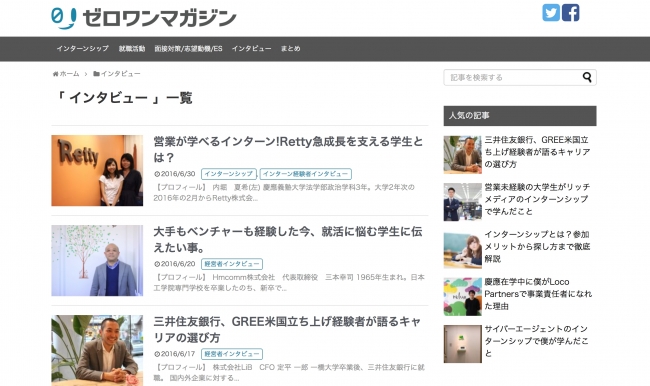This screenshot has width=650, height=386.
Task: Click the Retty article profile excerpt text
Action: pos(284,192)
